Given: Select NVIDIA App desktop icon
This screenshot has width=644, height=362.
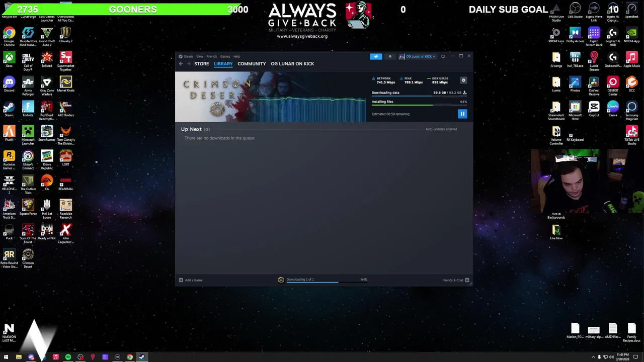Looking at the screenshot, I should coord(631,35).
